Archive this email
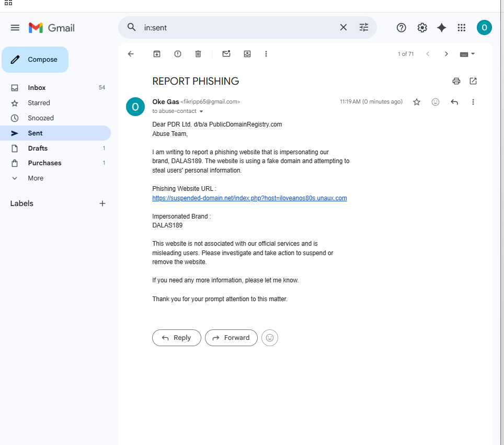This screenshot has width=504, height=445. (x=157, y=54)
